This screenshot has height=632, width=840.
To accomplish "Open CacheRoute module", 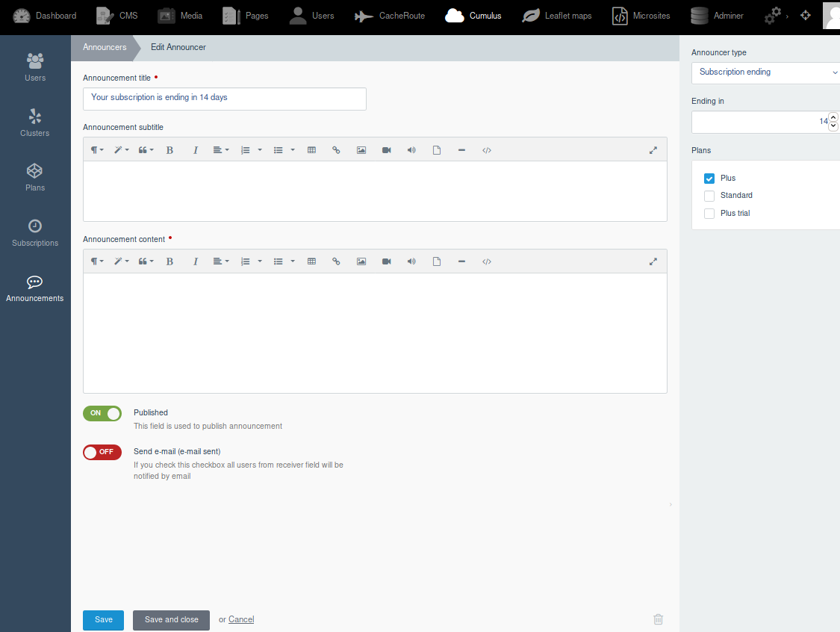I will [x=390, y=16].
